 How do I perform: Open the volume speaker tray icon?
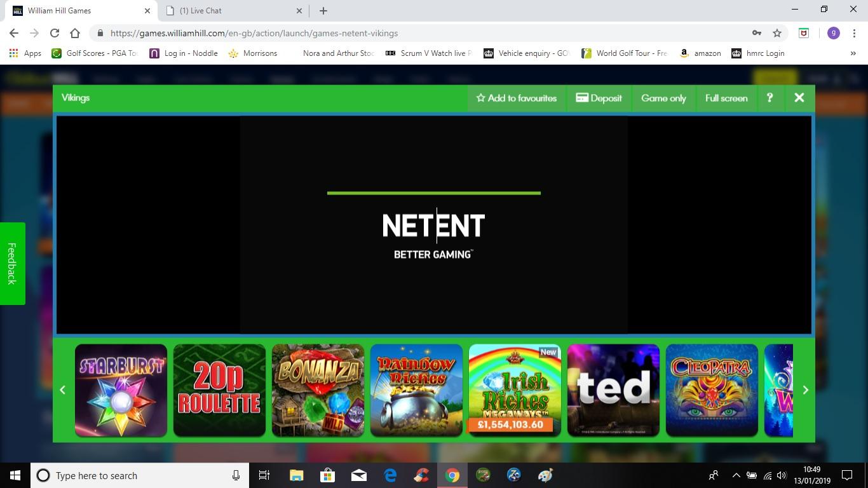pos(782,475)
